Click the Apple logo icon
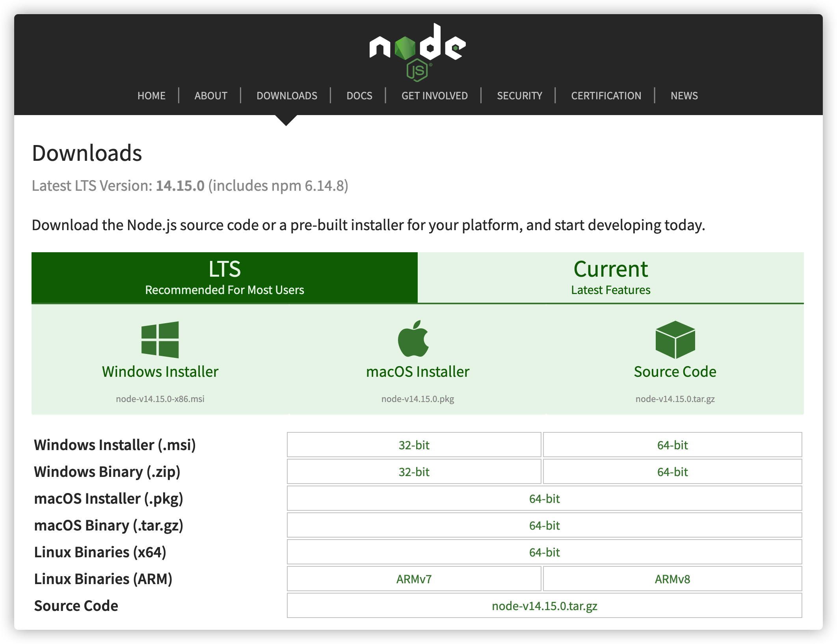This screenshot has height=644, width=837. point(413,339)
